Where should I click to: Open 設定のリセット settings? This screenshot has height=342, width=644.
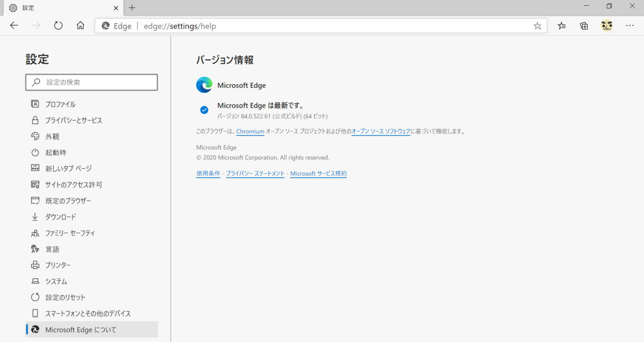(x=92, y=297)
